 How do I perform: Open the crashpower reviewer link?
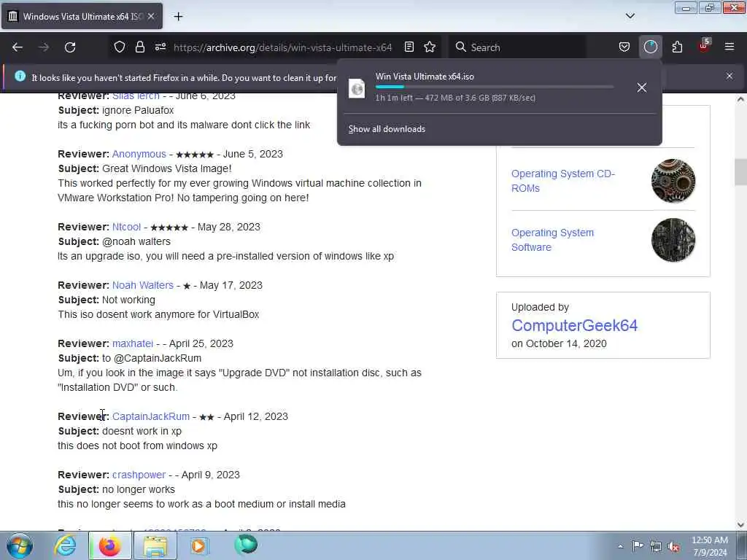139,475
